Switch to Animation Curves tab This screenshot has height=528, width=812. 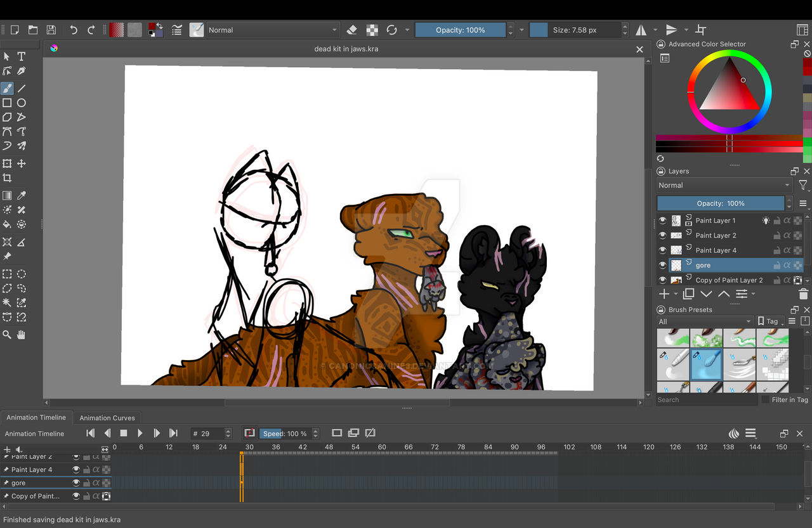point(107,418)
